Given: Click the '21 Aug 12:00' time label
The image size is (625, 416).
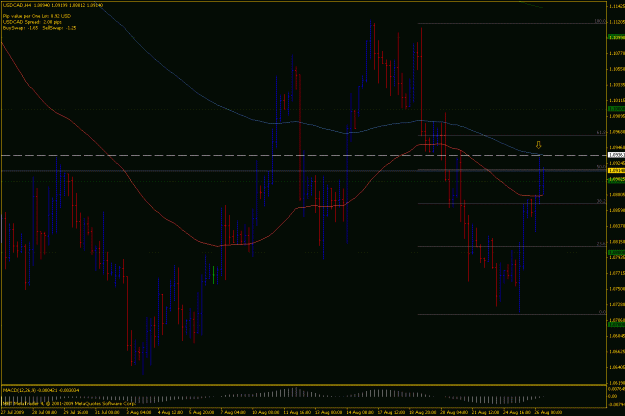Looking at the screenshot, I should point(485,412).
